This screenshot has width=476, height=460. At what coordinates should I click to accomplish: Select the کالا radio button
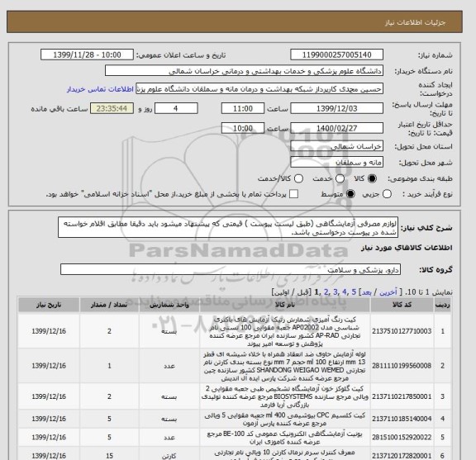coord(372,178)
